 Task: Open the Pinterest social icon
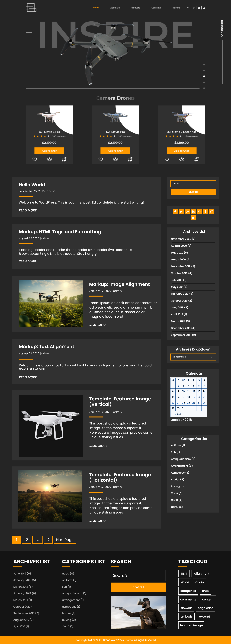tap(199, 211)
